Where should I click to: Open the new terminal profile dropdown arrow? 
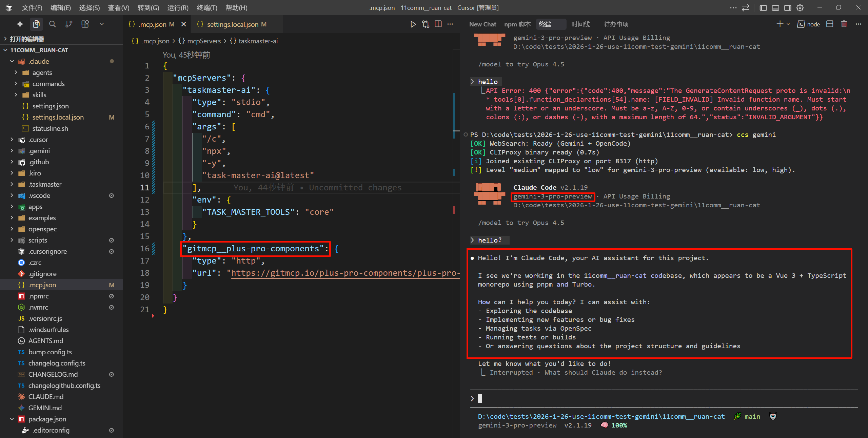[788, 24]
